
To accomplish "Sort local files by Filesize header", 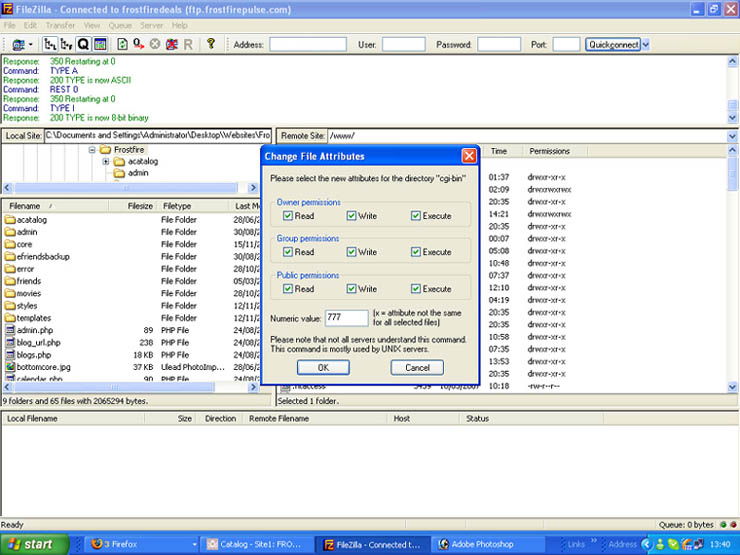I will click(133, 206).
